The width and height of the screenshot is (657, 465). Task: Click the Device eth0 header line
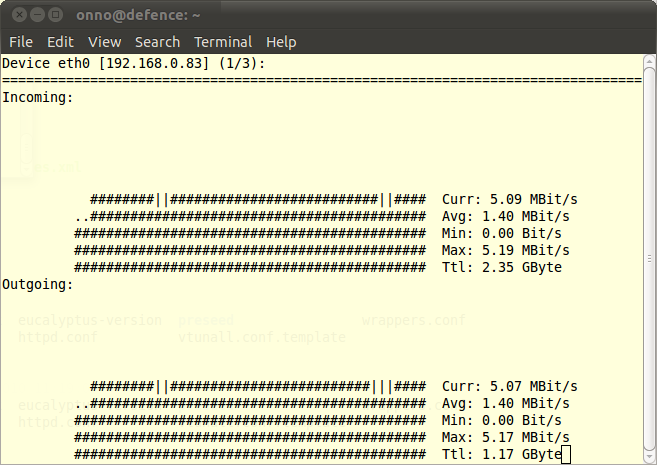pyautogui.click(x=133, y=64)
